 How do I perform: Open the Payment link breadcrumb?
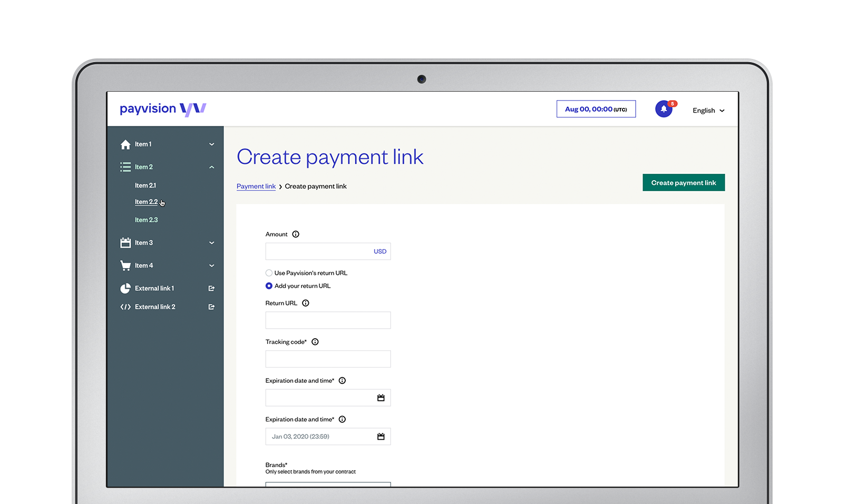[x=256, y=186]
